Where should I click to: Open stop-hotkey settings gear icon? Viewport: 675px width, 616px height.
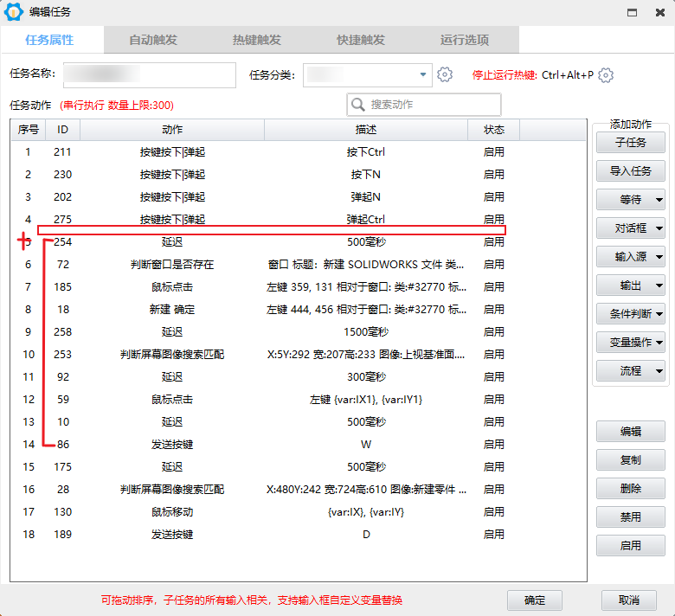pos(606,75)
